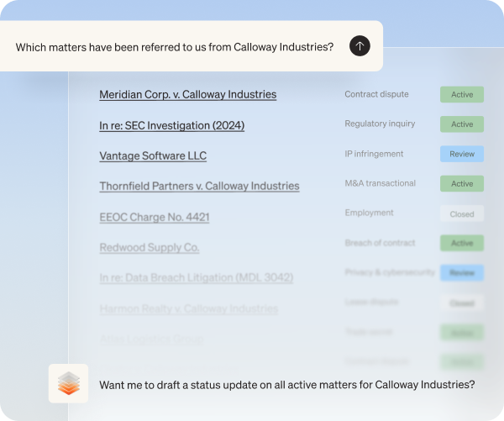
Task: Click the orange stacked-layers assistant icon
Action: tap(69, 383)
